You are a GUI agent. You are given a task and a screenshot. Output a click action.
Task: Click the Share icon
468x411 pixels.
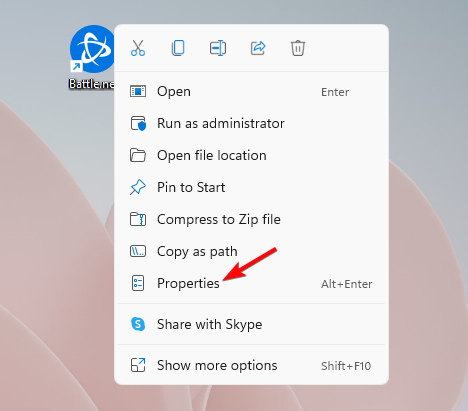click(258, 48)
